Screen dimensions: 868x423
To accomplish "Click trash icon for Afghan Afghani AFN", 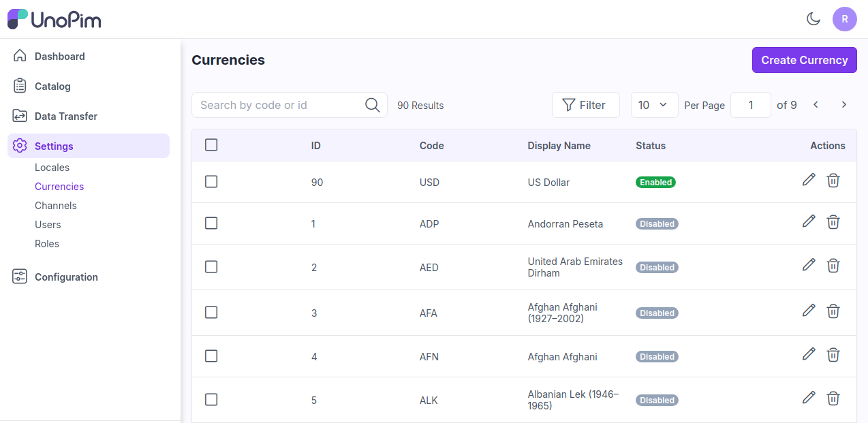I will tap(833, 354).
